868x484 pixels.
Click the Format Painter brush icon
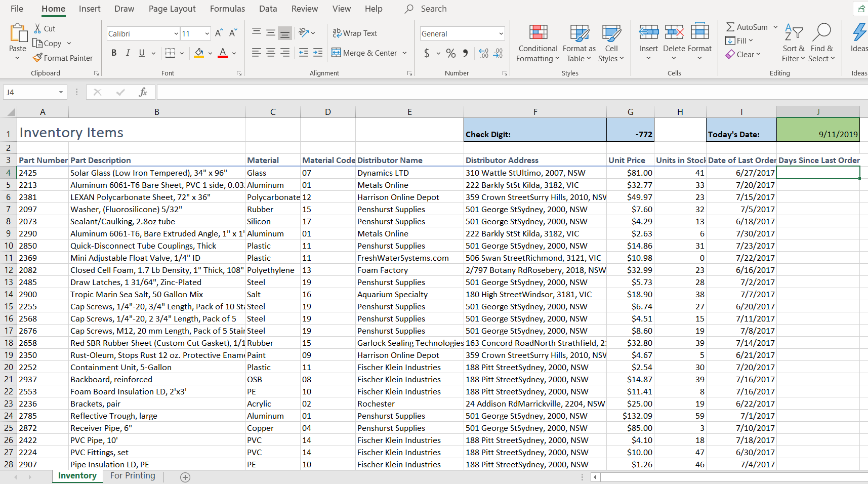37,58
